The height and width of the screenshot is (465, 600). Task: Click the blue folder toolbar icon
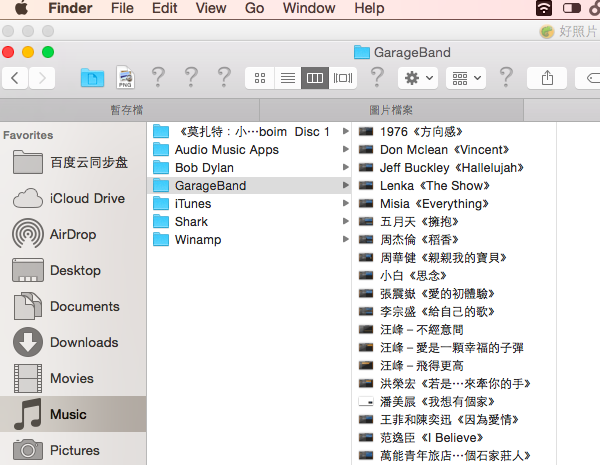pos(92,78)
